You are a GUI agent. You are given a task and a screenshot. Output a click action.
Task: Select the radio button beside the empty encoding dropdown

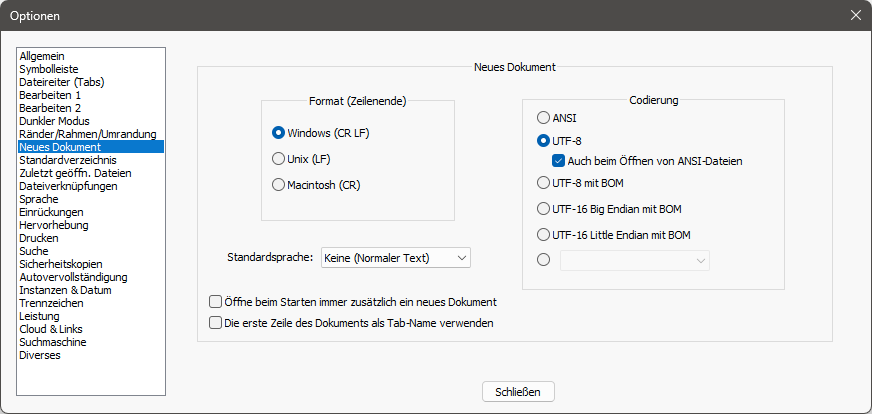(x=544, y=260)
